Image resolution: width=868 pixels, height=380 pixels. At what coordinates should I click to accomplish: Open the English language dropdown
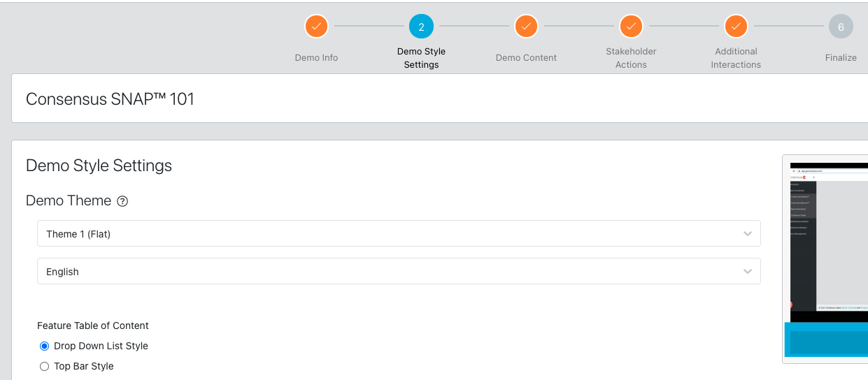coord(399,271)
